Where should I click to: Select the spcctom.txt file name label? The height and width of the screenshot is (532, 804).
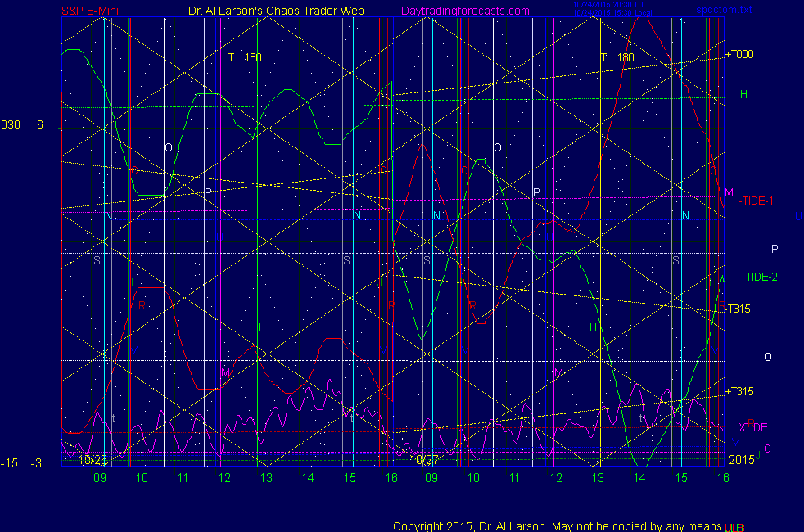tap(724, 10)
